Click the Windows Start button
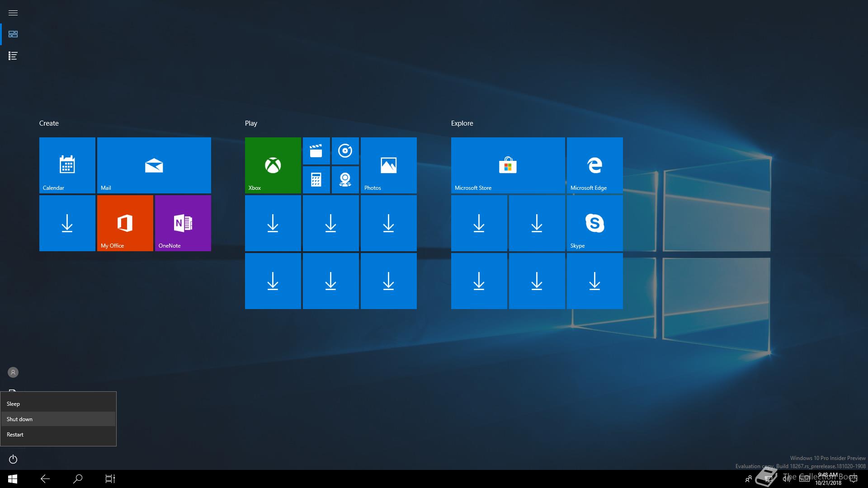The height and width of the screenshot is (488, 868). pos(13,479)
